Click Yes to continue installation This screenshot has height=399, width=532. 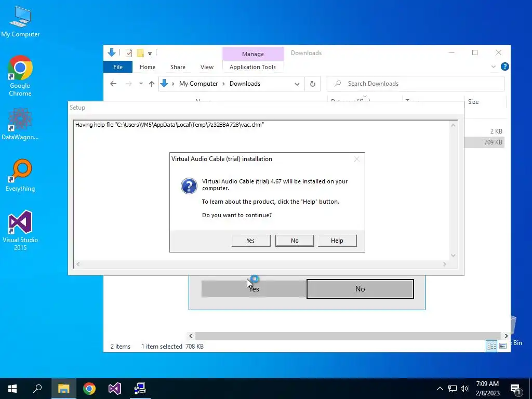(251, 241)
